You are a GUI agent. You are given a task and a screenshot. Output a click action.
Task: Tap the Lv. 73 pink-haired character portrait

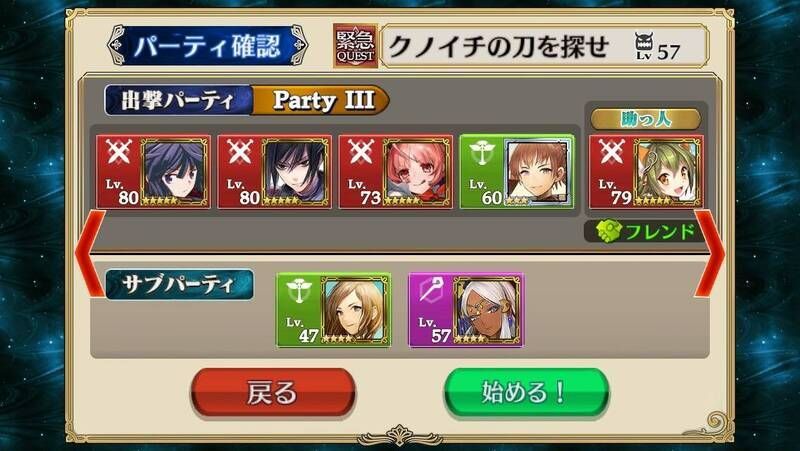(x=417, y=172)
